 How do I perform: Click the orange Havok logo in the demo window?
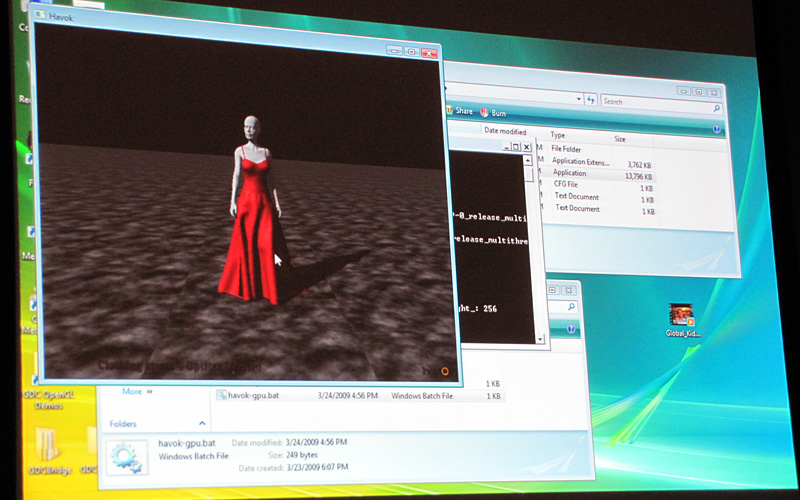click(x=444, y=371)
